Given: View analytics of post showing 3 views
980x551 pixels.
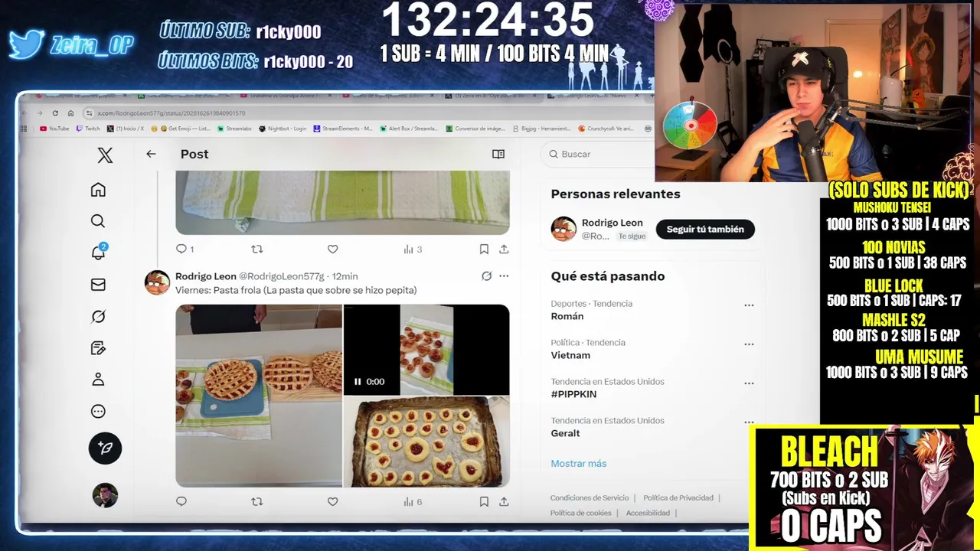Looking at the screenshot, I should pyautogui.click(x=413, y=249).
